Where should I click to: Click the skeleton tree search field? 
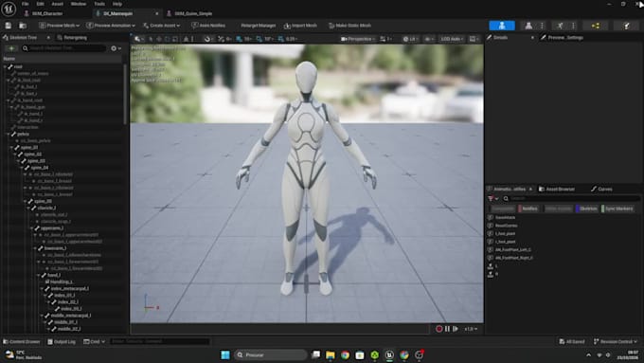tap(63, 48)
